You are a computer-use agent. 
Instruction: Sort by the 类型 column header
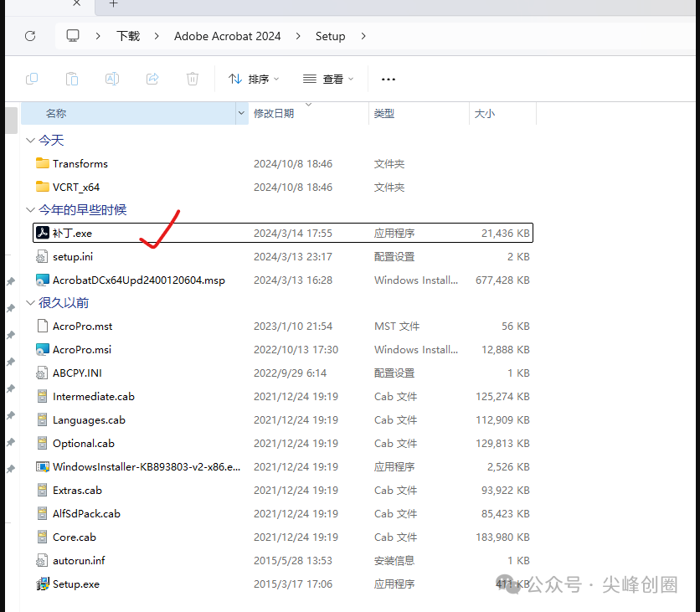pyautogui.click(x=419, y=113)
